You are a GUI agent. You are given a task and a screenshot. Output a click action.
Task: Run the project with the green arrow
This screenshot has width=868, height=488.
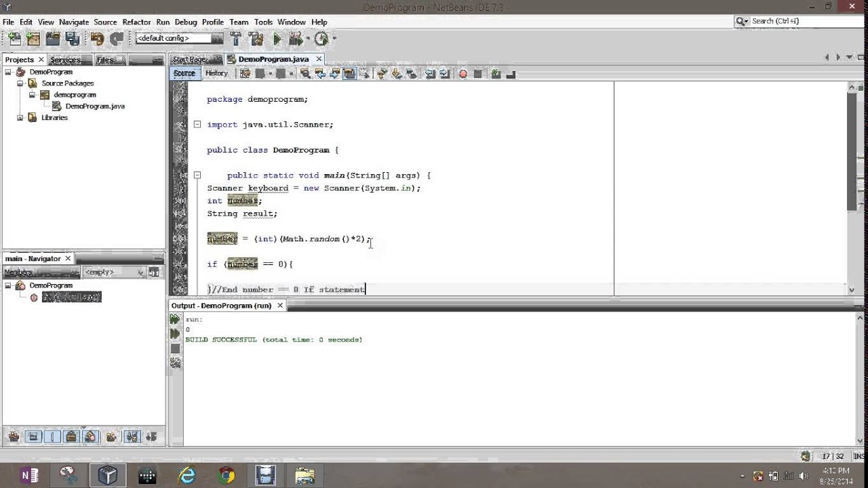(x=277, y=39)
